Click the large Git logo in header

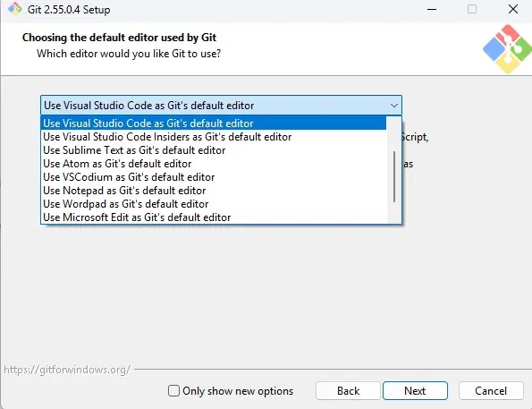[x=508, y=49]
